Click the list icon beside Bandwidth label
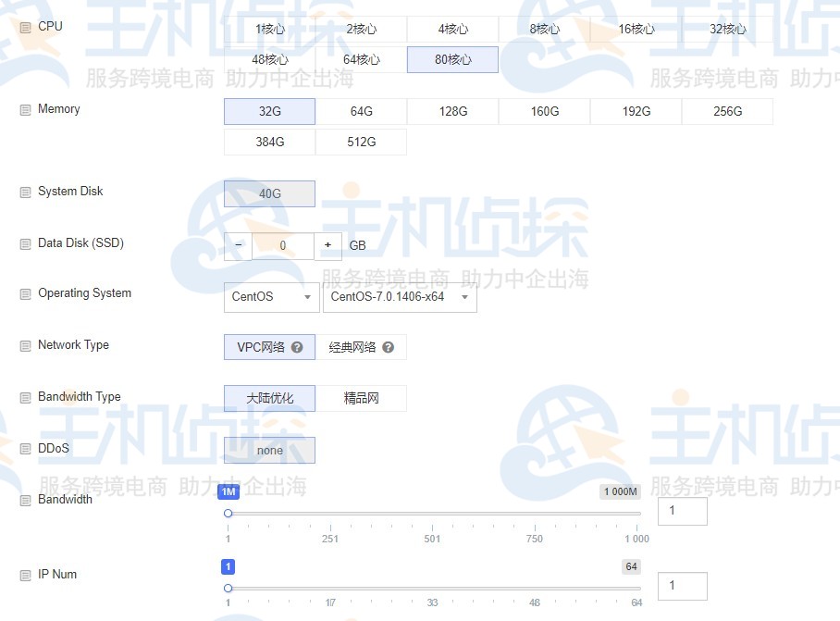The image size is (840, 621). (23, 500)
